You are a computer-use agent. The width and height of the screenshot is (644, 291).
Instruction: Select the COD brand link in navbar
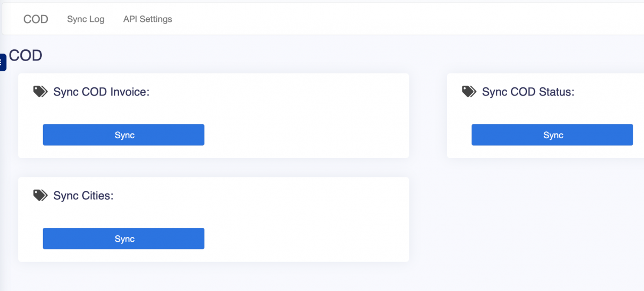pos(36,19)
